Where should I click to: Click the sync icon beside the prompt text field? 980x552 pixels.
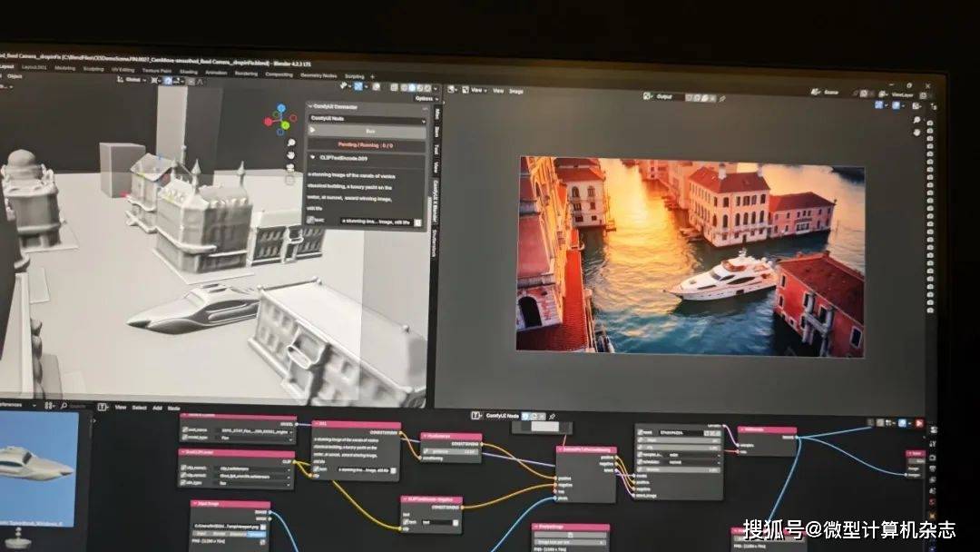click(x=311, y=221)
